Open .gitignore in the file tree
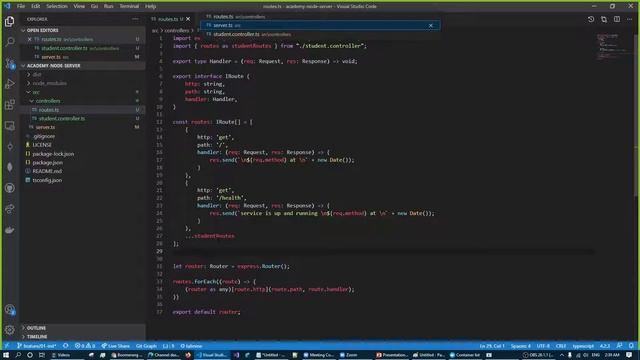640x360 pixels. 44,136
